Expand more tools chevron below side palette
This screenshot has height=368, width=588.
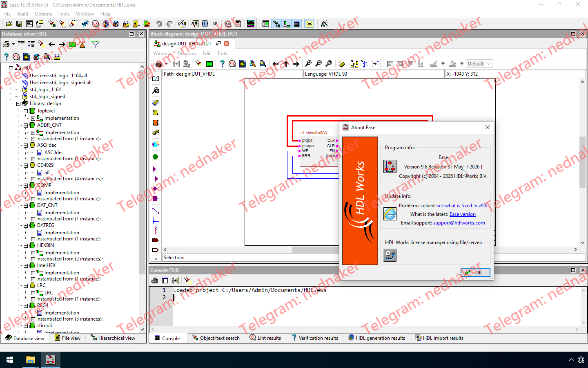[156, 259]
